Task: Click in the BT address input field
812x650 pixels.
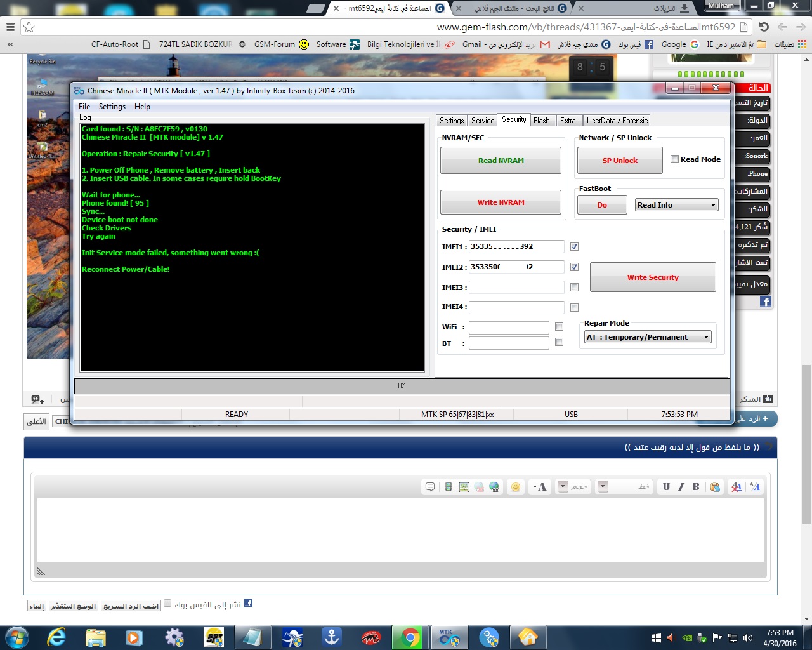Action: (x=509, y=343)
